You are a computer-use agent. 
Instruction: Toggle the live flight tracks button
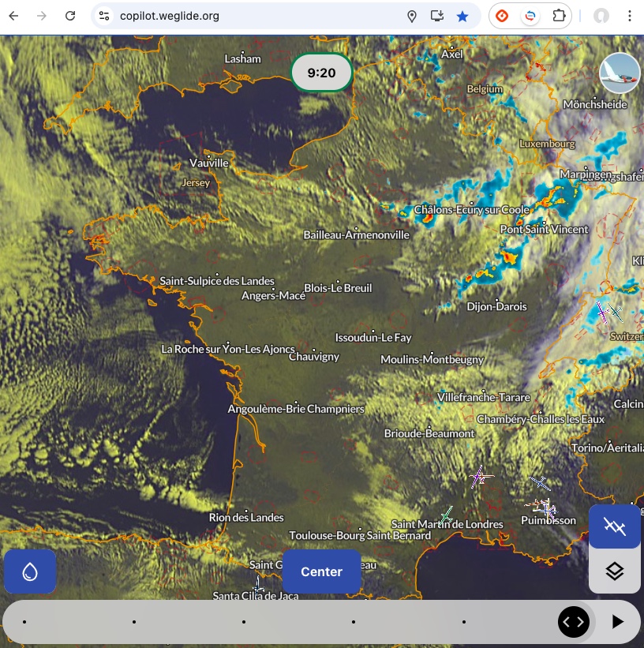pos(614,526)
